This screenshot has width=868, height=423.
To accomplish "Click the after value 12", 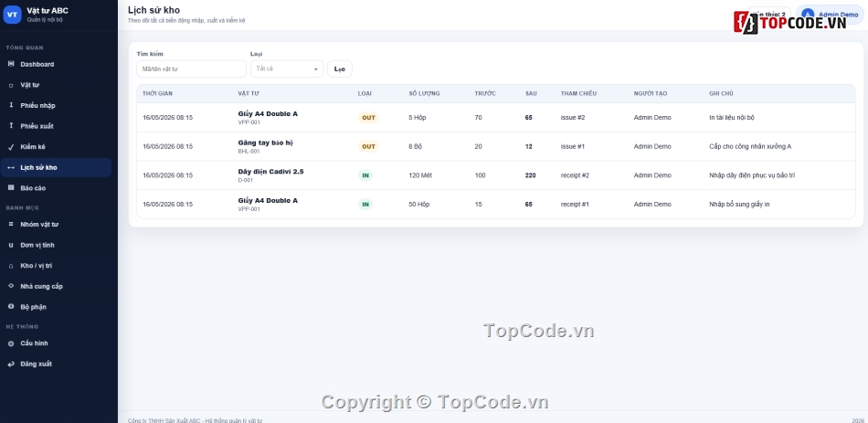I will 529,147.
